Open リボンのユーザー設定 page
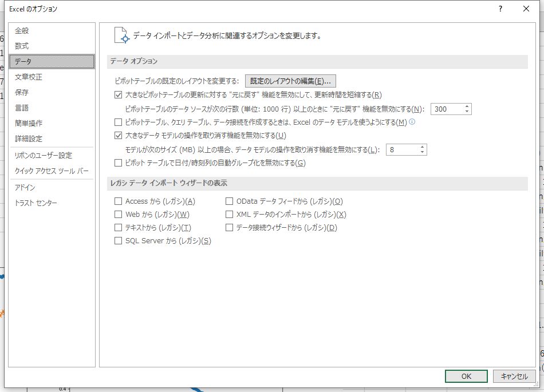This screenshot has width=544, height=392. point(52,155)
